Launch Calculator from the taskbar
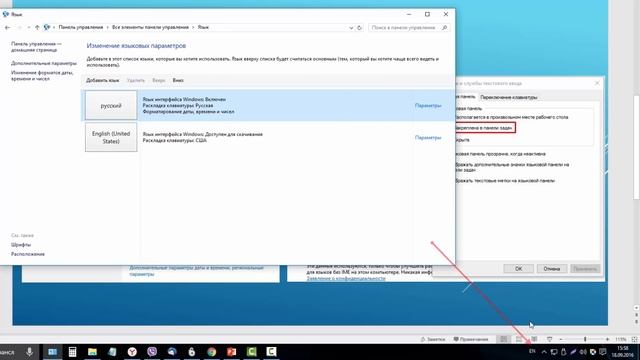This screenshot has height=360, width=640. click(72, 351)
